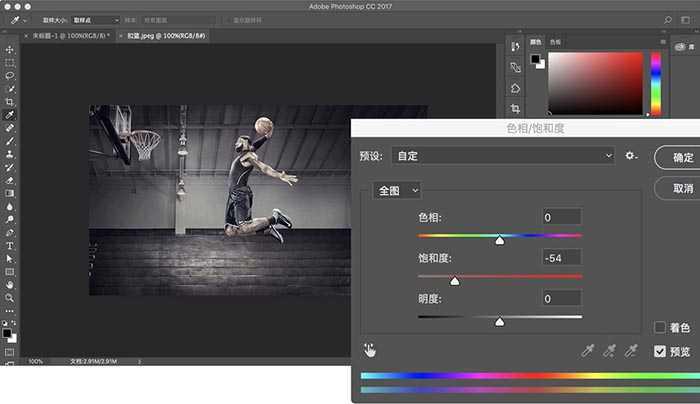This screenshot has height=404, width=700.
Task: Click the on-image adjustment hand icon
Action: [369, 350]
